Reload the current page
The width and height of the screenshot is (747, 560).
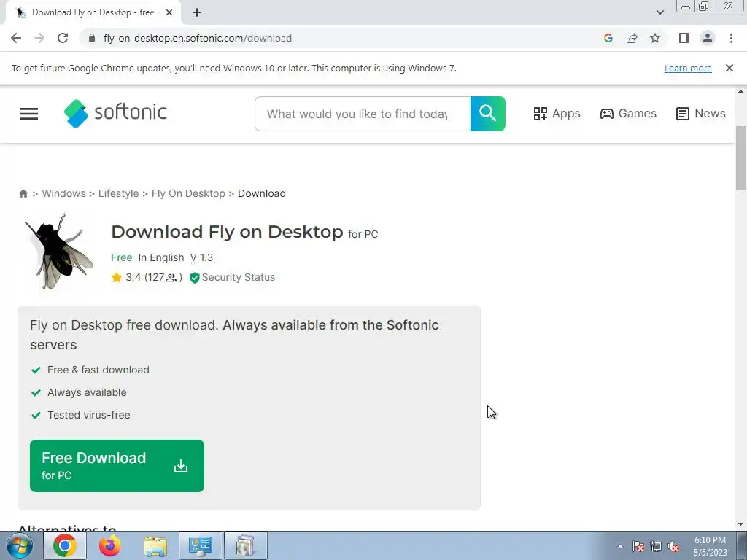coord(63,38)
